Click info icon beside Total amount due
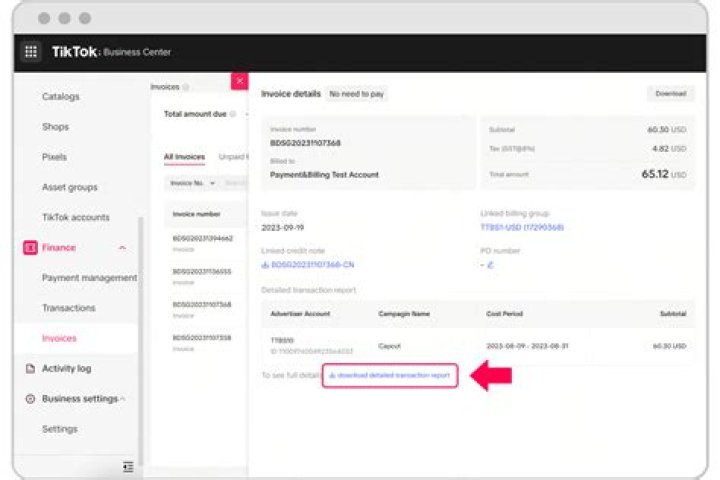Screen dimensions: 720x480 [233, 114]
